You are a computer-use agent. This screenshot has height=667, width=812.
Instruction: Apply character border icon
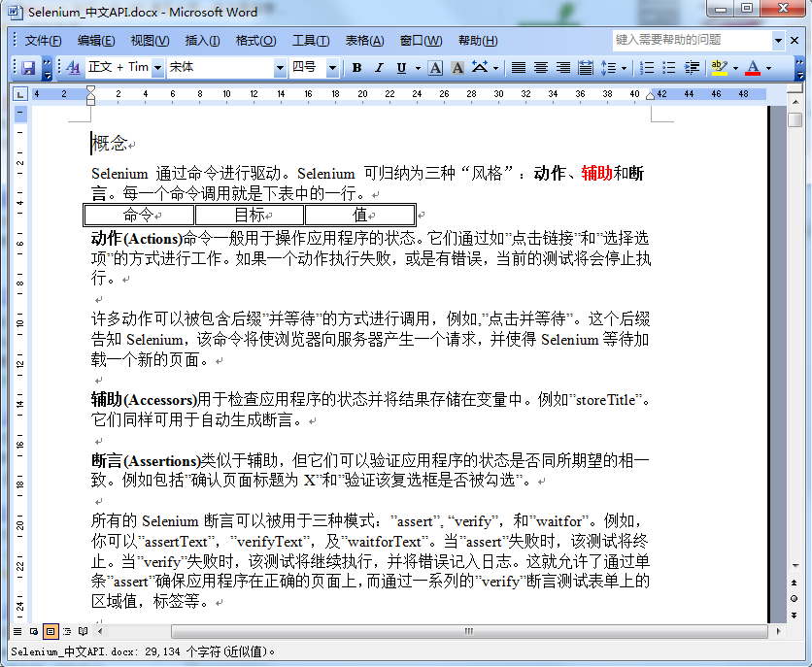435,68
